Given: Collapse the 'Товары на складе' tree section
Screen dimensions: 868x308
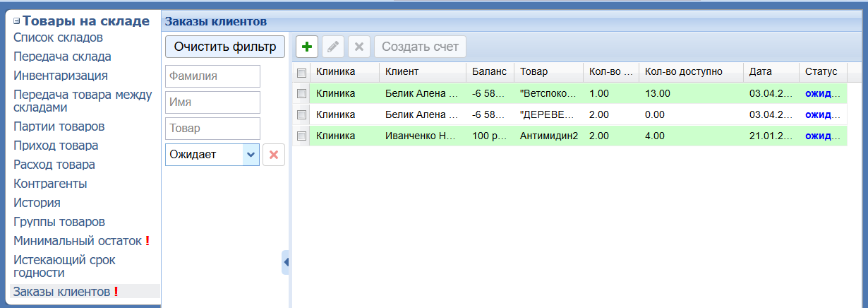Looking at the screenshot, I should coord(17,22).
